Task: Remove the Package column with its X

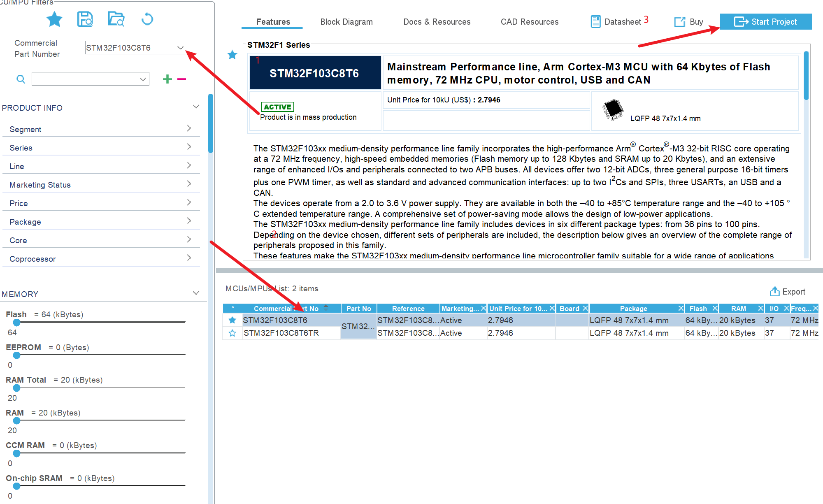Action: [681, 308]
